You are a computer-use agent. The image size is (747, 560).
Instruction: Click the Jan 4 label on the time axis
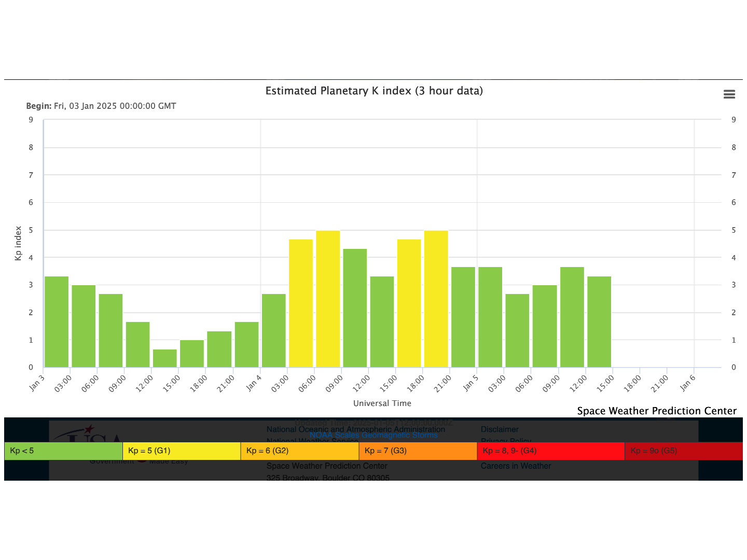254,383
